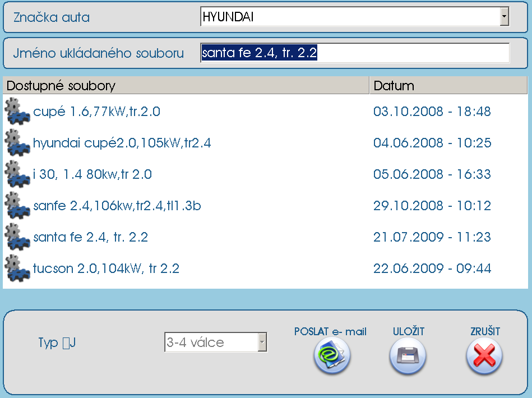Click date 29.10.2008 - 10:12
This screenshot has height=398, width=532.
tap(432, 206)
